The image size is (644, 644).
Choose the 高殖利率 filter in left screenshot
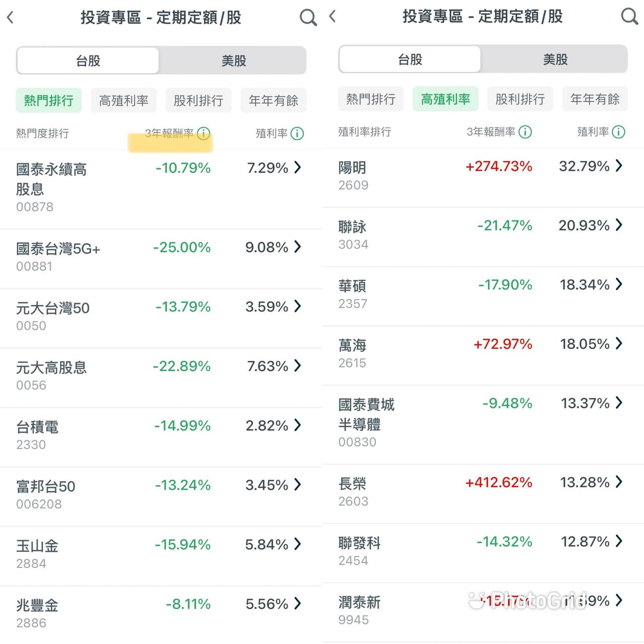pyautogui.click(x=124, y=101)
